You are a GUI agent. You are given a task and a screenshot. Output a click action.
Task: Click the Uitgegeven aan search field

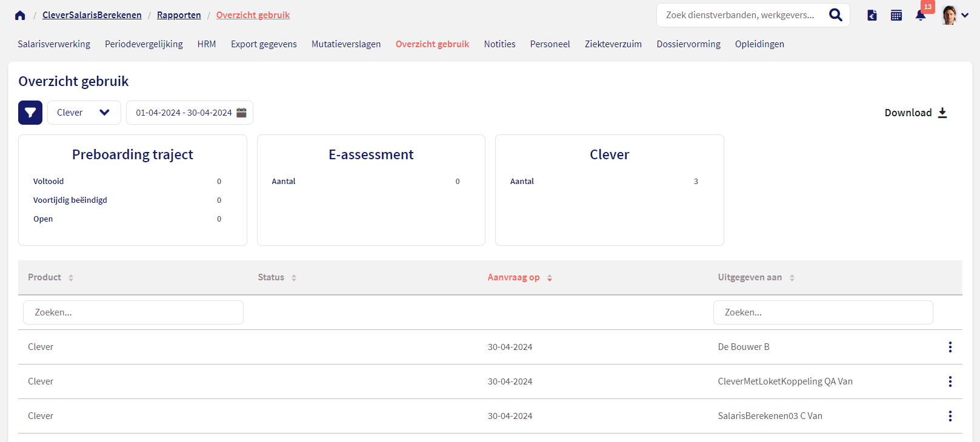[x=822, y=312]
